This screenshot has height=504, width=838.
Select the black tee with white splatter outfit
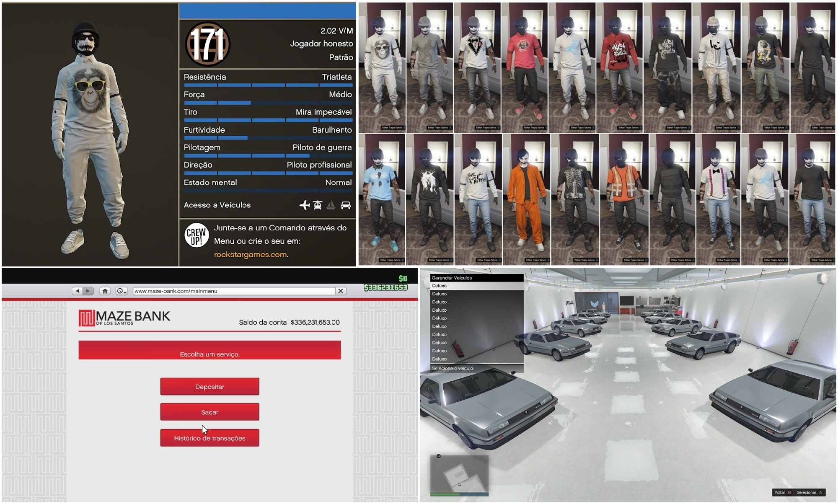pos(429,199)
